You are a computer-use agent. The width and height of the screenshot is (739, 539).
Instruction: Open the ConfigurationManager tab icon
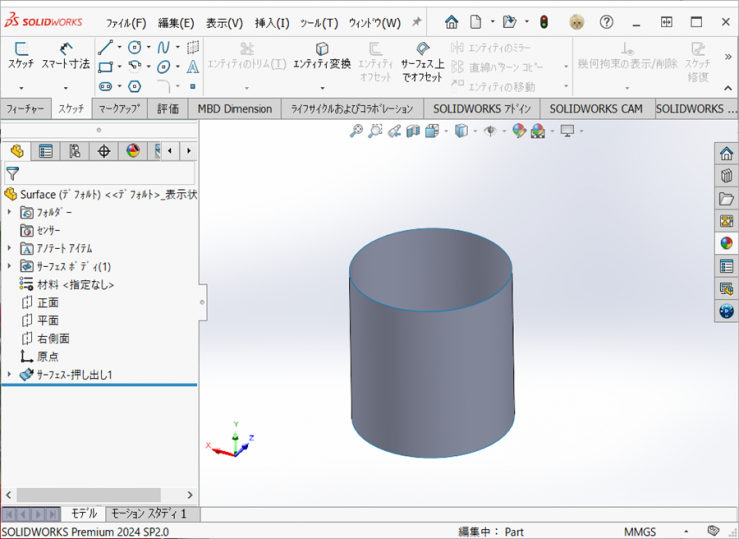point(74,151)
